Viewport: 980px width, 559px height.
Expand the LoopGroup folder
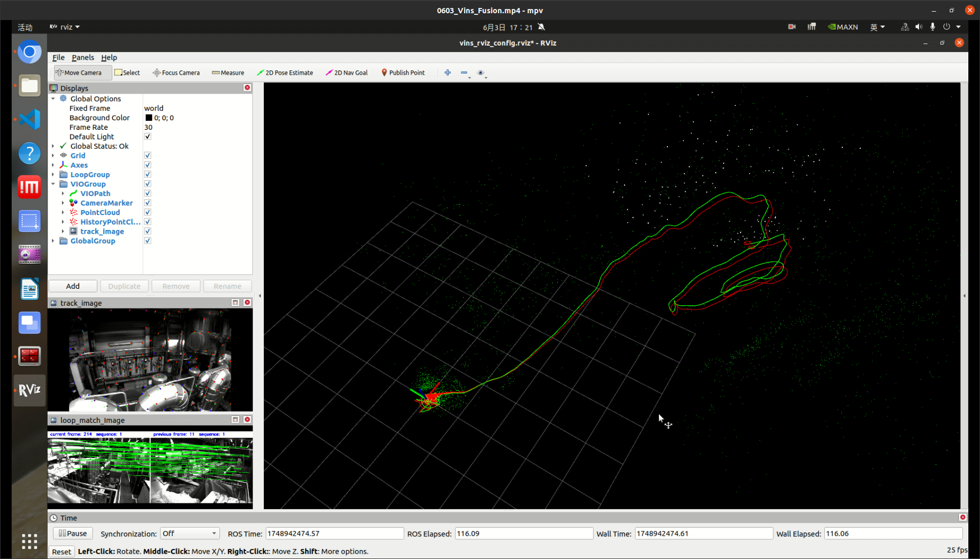[53, 175]
